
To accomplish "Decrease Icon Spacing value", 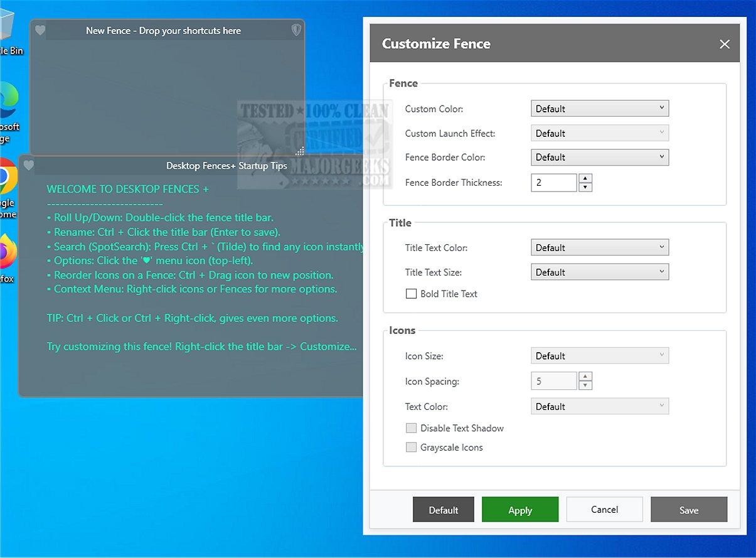I will pos(585,385).
